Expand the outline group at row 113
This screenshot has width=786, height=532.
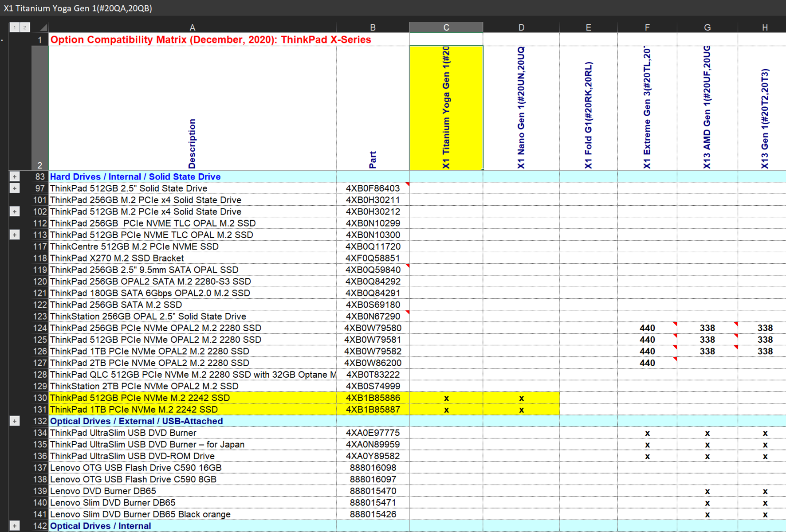(x=15, y=235)
